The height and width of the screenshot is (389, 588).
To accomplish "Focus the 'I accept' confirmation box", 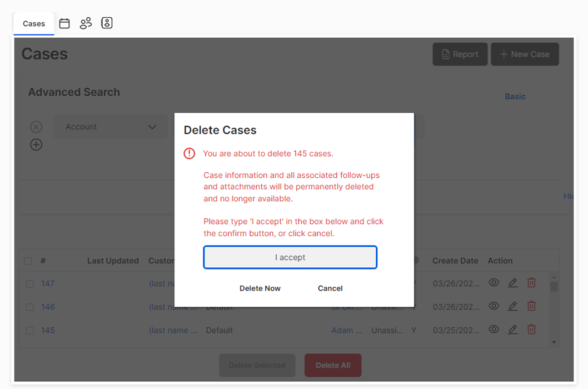I will [x=290, y=257].
